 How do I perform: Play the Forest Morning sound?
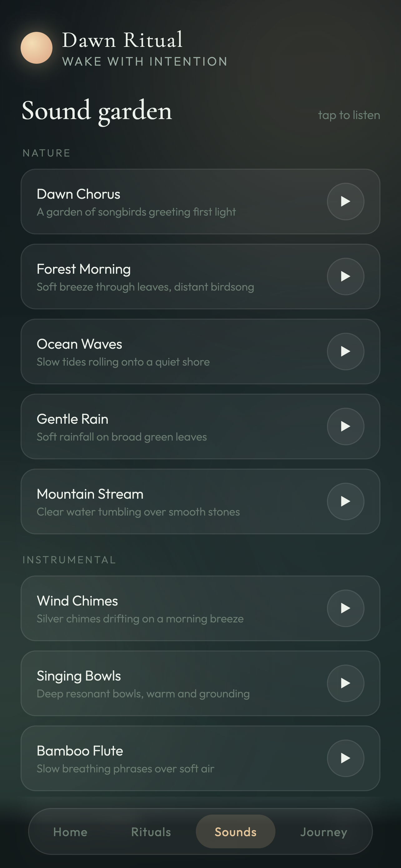345,277
